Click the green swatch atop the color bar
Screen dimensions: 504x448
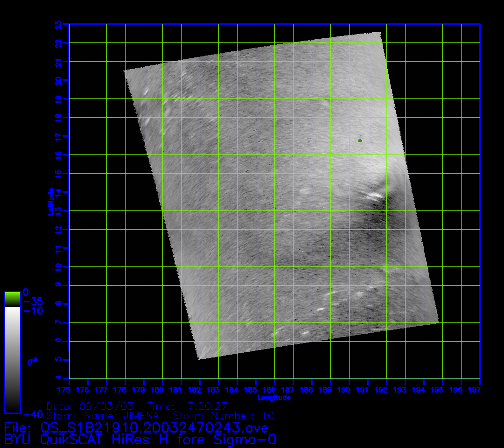12,299
